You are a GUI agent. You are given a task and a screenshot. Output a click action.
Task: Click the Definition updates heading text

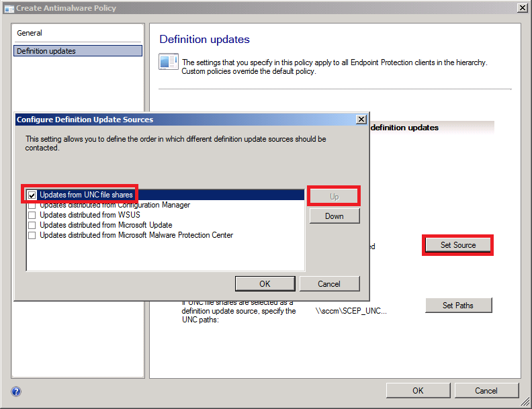[x=205, y=40]
